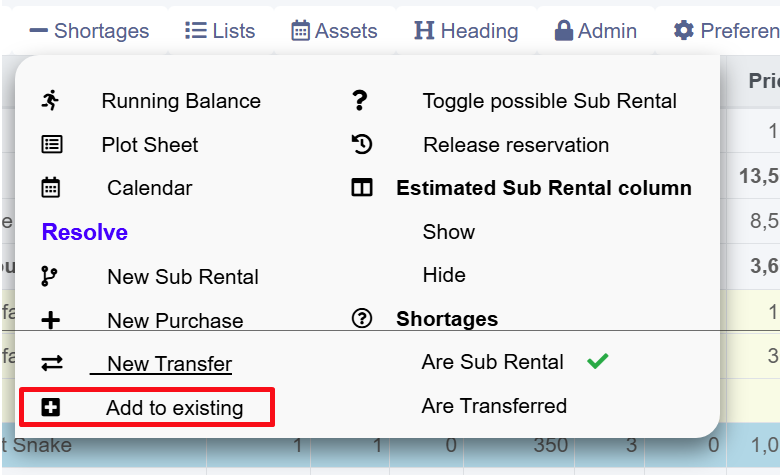
Task: Open the Admin menu
Action: 596,31
